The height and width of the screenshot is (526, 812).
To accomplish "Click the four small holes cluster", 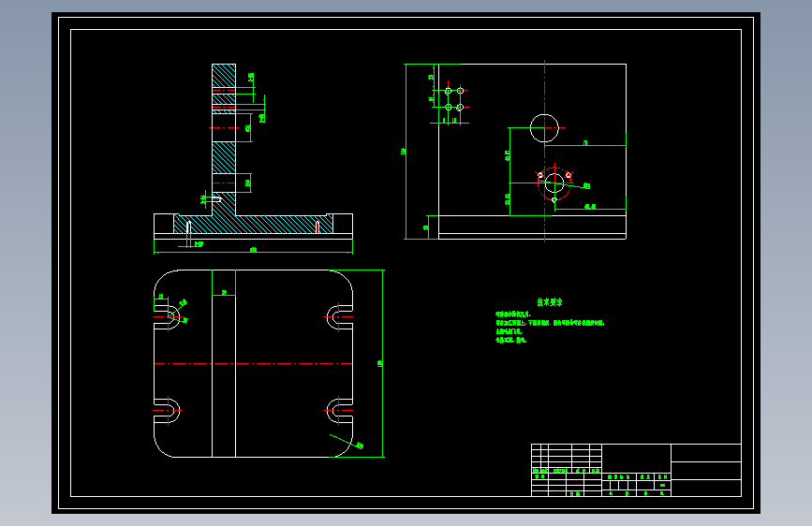I will pyautogui.click(x=454, y=99).
